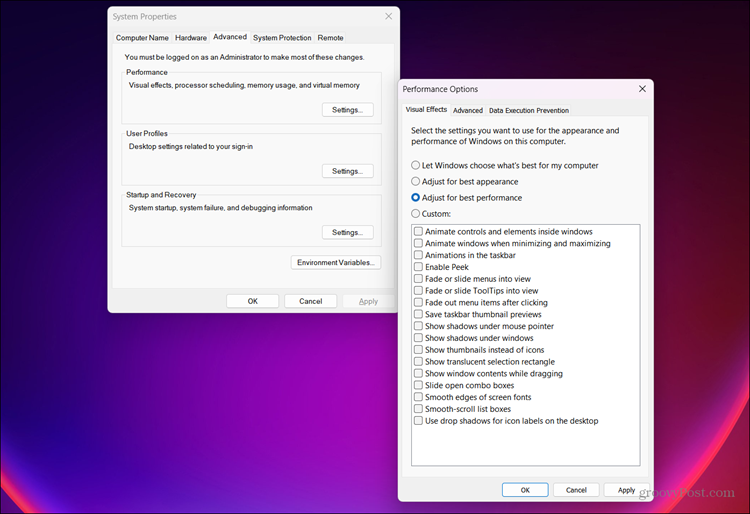Open Data Execution Prevention tab
The width and height of the screenshot is (750, 514).
click(529, 110)
